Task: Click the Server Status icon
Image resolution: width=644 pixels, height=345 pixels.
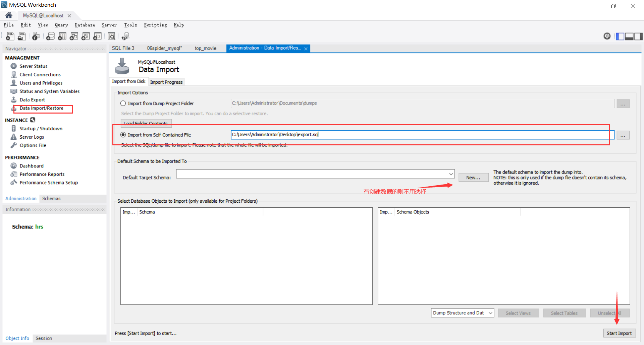Action: [14, 66]
